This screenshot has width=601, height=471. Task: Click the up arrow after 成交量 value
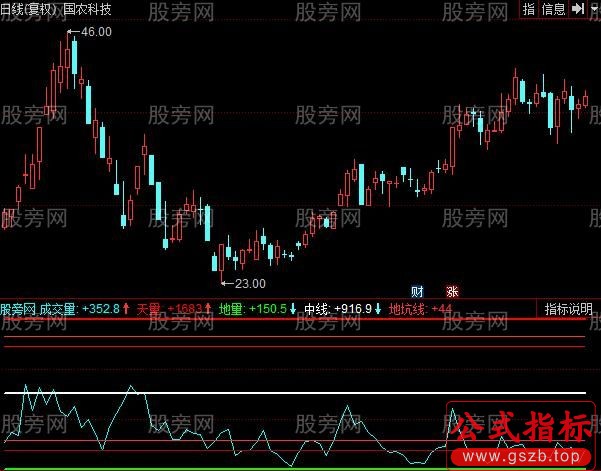coord(126,309)
